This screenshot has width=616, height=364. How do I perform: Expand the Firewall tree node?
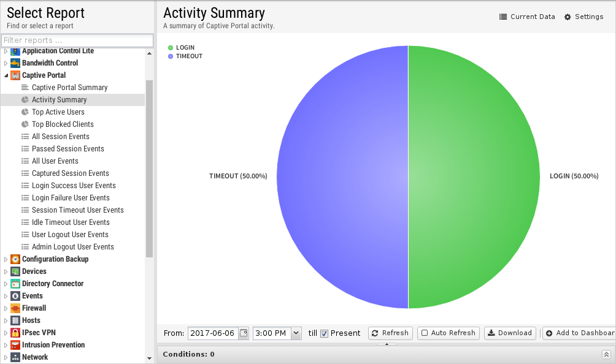(x=6, y=308)
